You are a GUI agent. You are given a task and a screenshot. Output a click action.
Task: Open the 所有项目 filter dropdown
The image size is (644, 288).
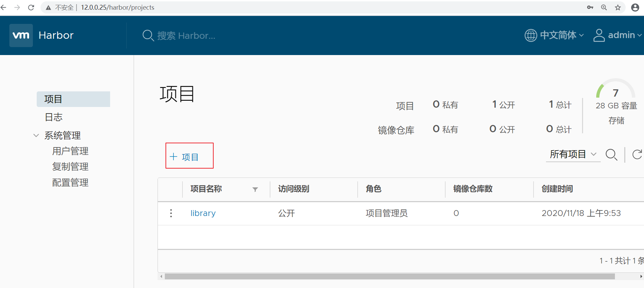[573, 154]
